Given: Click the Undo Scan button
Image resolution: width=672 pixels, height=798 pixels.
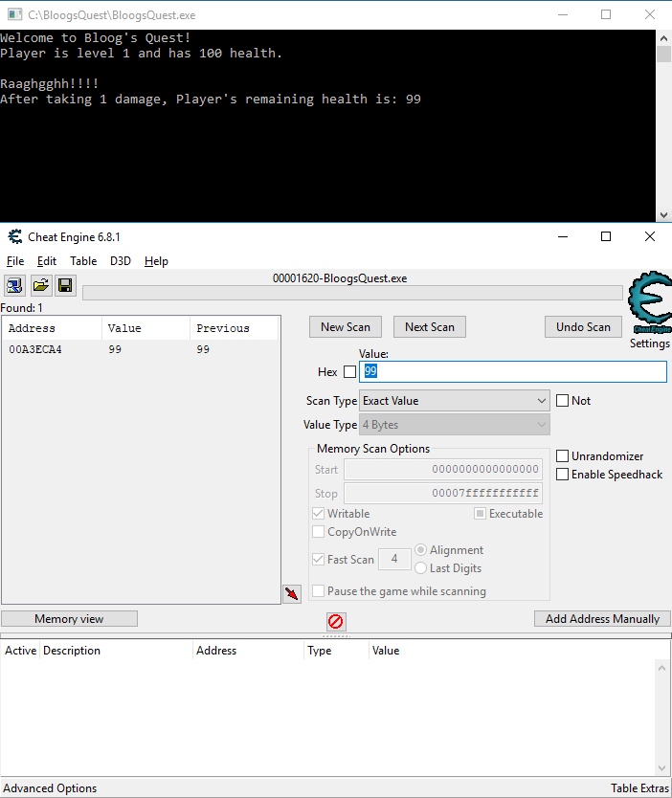Looking at the screenshot, I should click(x=583, y=327).
